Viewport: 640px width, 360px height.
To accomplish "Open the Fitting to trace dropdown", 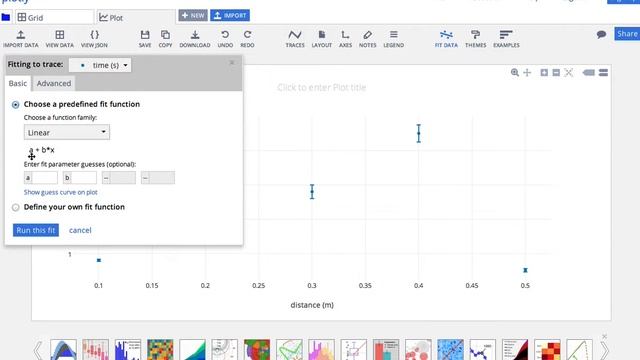I will (x=100, y=65).
